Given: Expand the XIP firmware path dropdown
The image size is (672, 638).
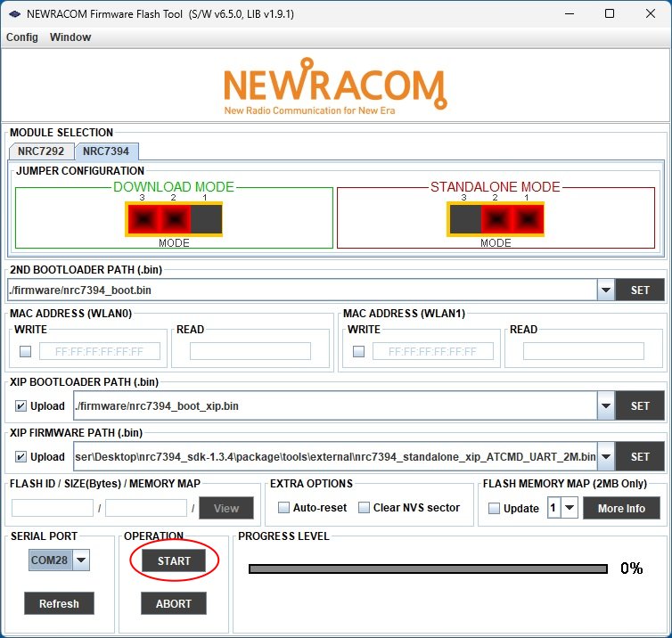Looking at the screenshot, I should point(605,456).
